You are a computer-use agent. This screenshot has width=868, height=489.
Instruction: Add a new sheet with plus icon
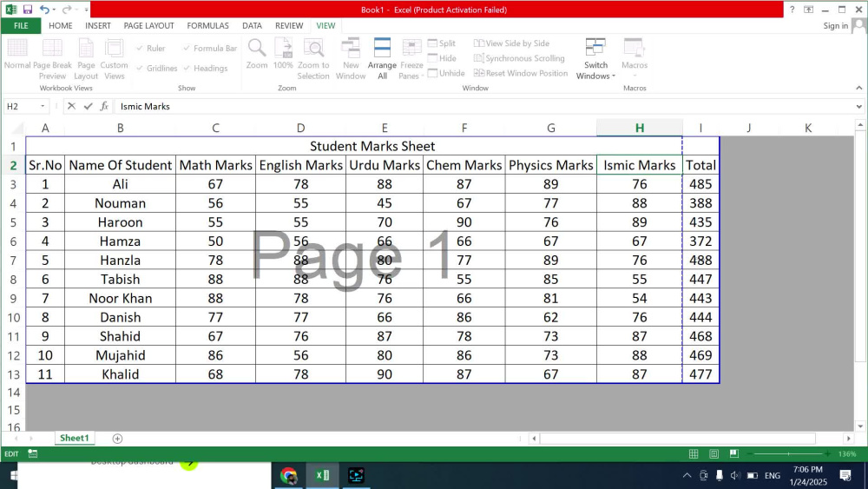[117, 439]
